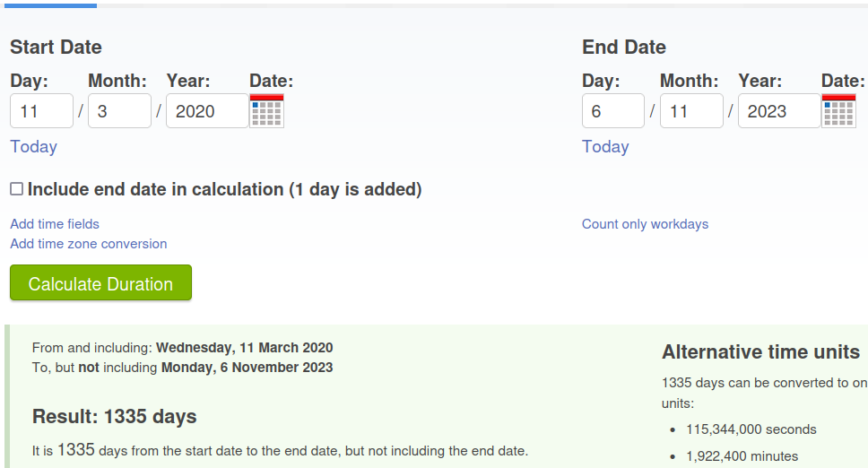Screen dimensions: 868x468
Task: Open the Start Date calendar picker icon
Action: pos(267,110)
